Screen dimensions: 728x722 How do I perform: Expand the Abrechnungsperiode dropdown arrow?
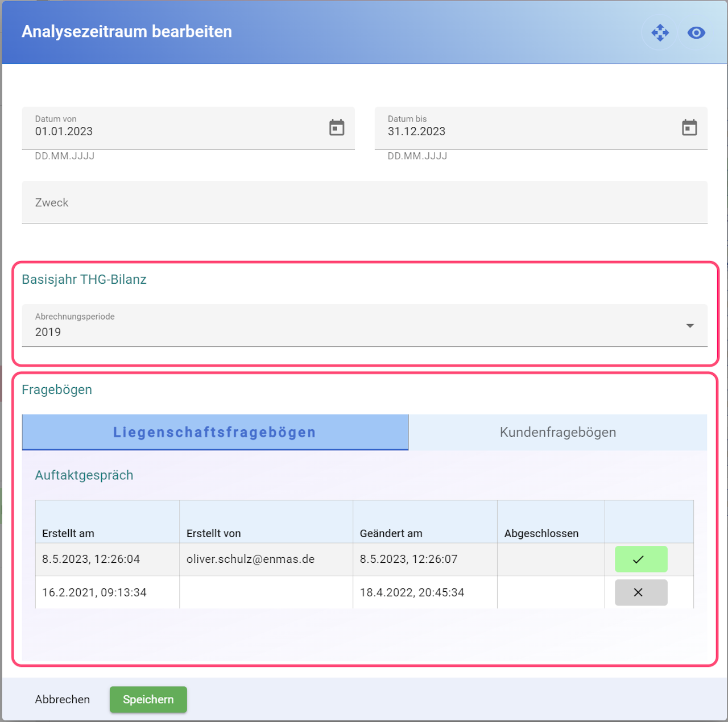pos(690,326)
